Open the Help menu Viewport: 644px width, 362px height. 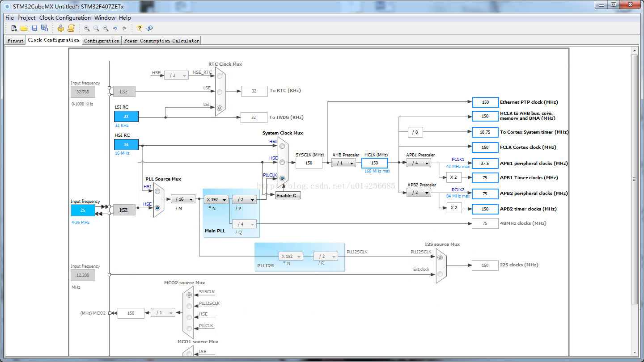click(x=125, y=18)
